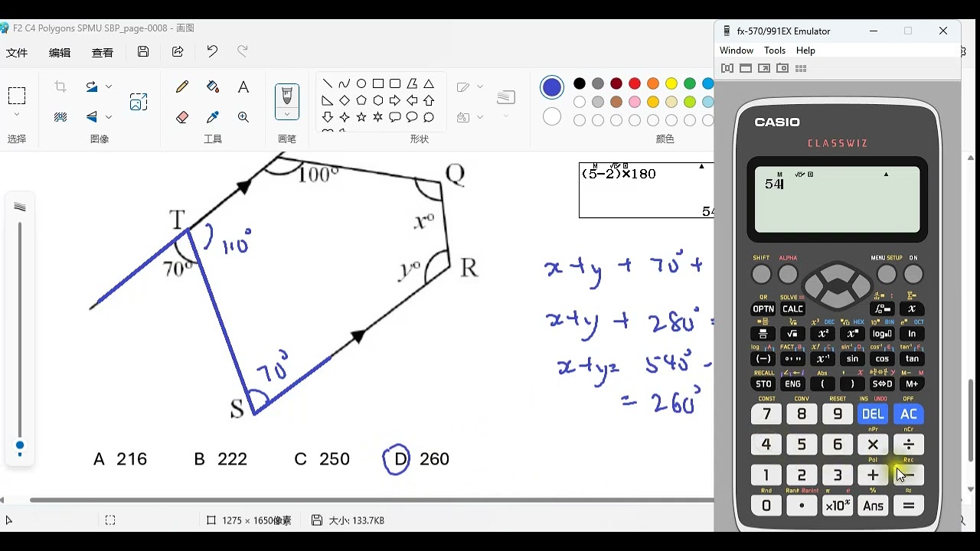
Task: Select the primary blue color circle
Action: pos(552,87)
